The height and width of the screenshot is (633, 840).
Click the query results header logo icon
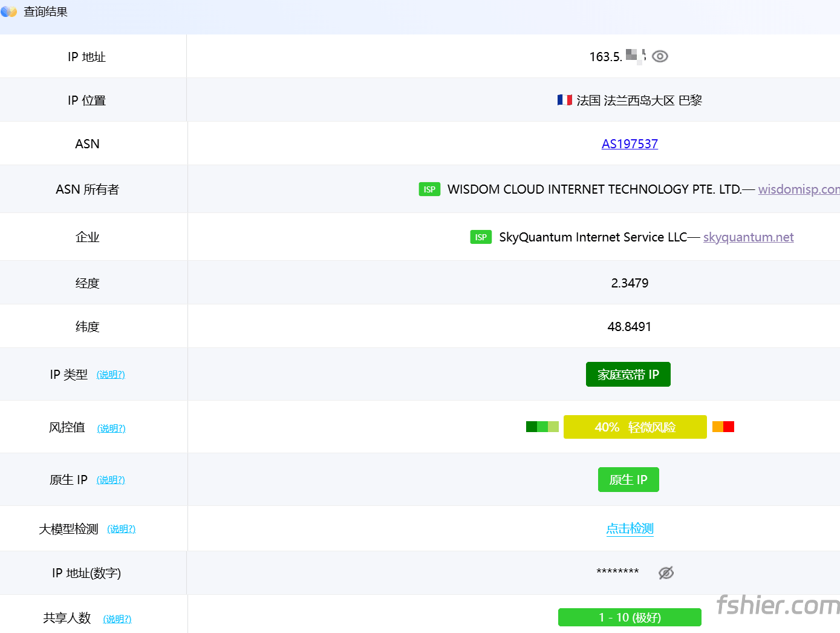[x=9, y=11]
